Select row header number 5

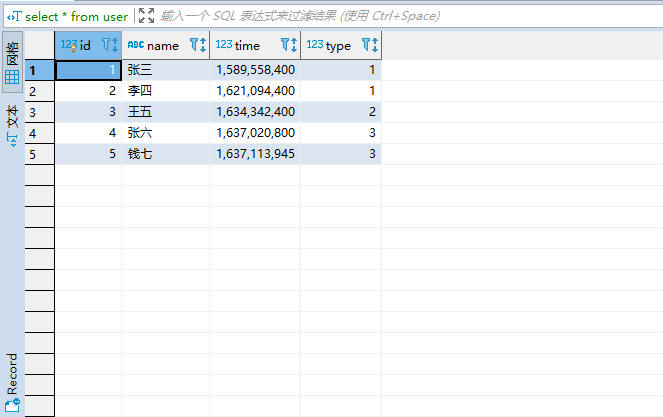[39, 154]
